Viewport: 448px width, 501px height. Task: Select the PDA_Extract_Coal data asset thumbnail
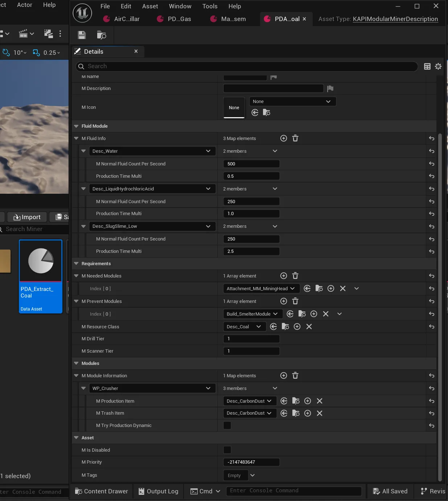point(41,276)
